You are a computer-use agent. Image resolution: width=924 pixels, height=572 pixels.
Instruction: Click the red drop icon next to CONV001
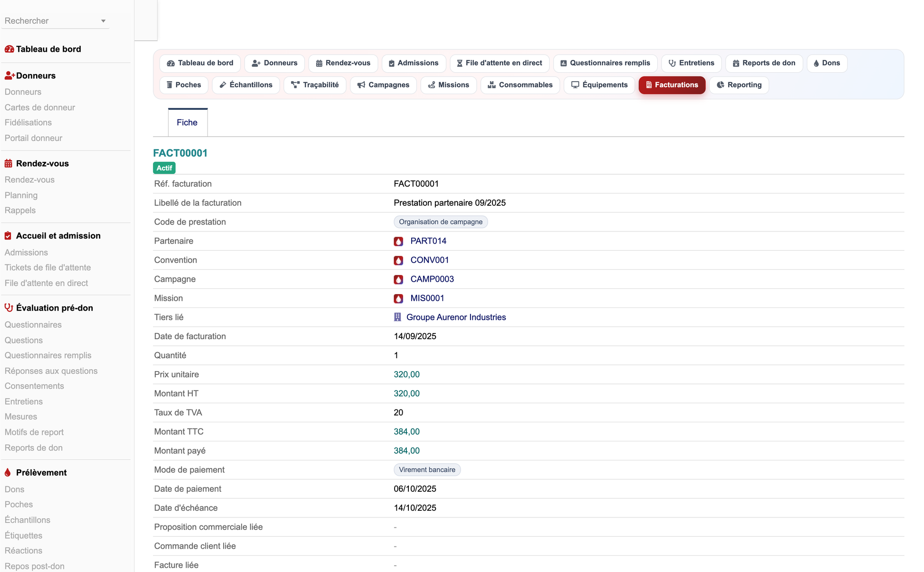[398, 260]
